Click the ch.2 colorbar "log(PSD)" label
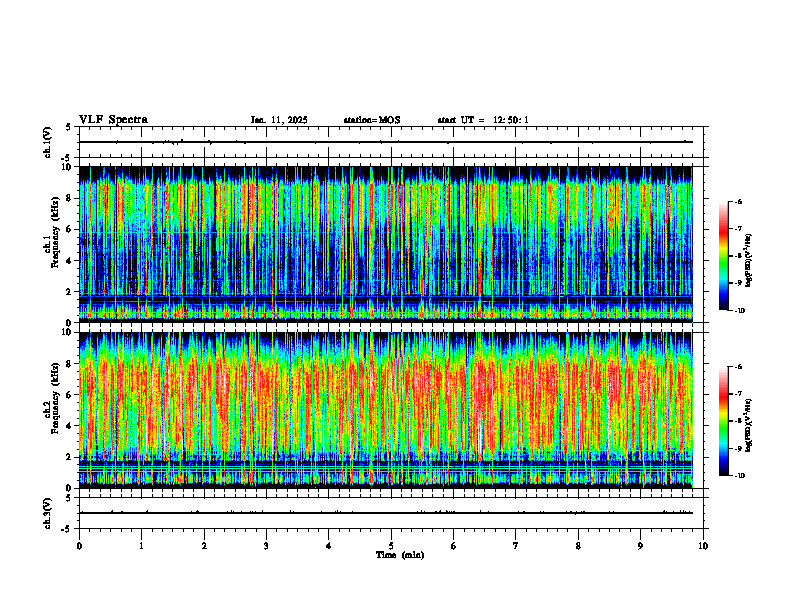This screenshot has height=612, width=792. 749,425
